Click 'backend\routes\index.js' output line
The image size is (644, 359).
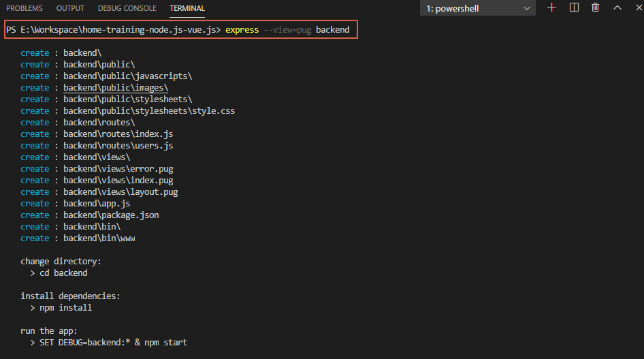point(118,134)
